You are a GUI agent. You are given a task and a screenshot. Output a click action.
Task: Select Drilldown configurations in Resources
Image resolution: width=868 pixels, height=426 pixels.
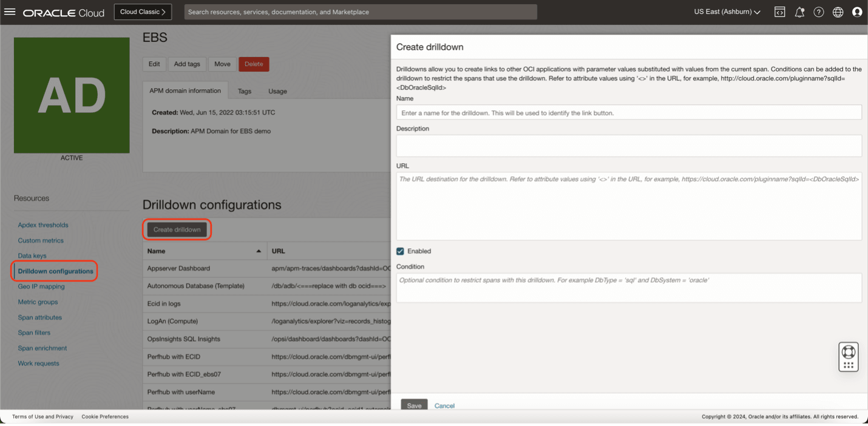(x=56, y=271)
